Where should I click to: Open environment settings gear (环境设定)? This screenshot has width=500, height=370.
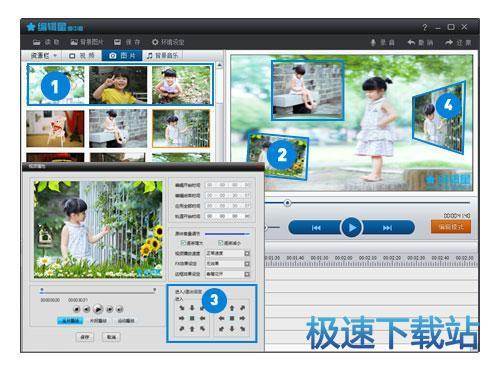pos(155,42)
